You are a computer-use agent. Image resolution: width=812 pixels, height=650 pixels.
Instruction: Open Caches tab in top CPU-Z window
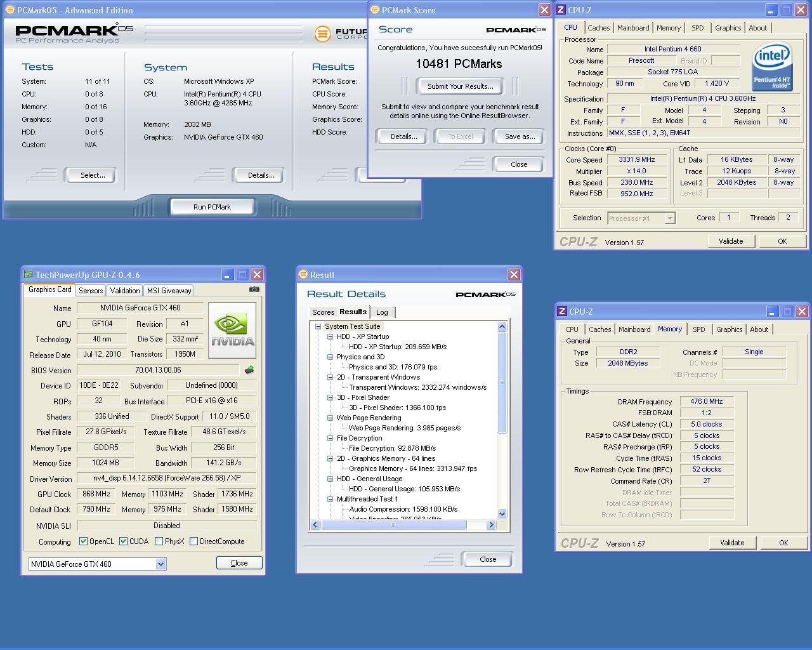pos(598,28)
